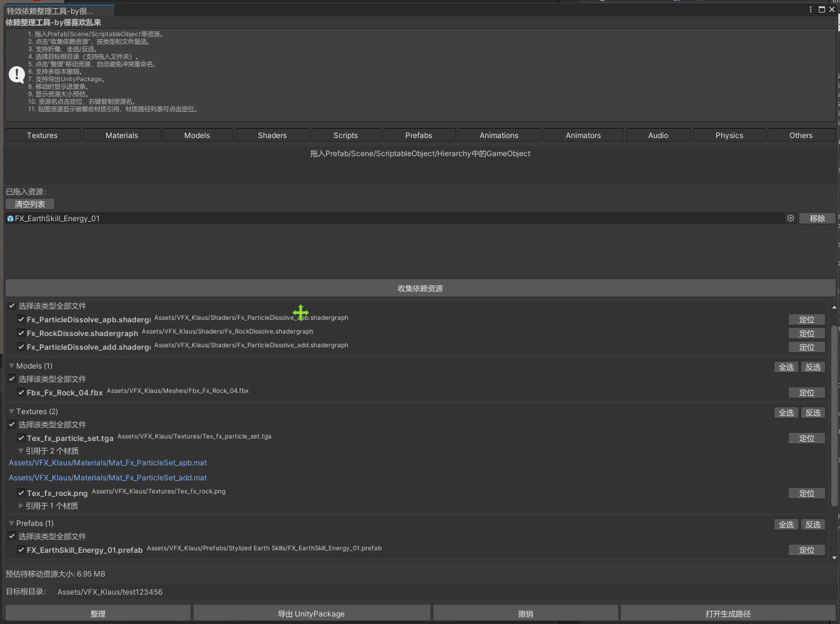Click 反选 in the Prefabs group

tap(813, 524)
